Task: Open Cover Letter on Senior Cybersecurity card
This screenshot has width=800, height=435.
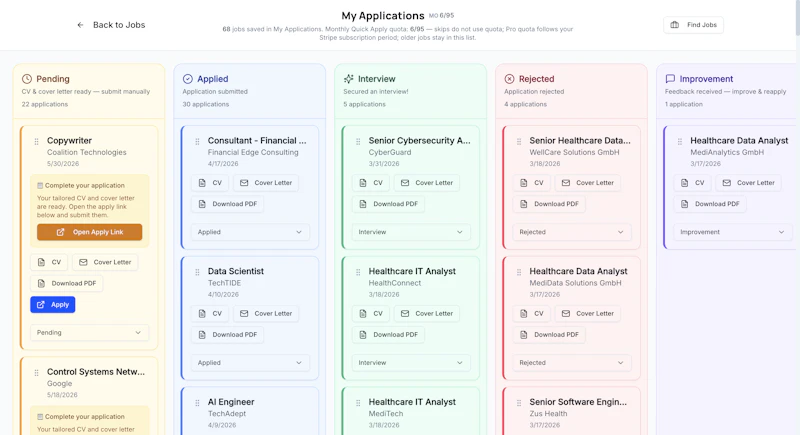Action: (427, 183)
